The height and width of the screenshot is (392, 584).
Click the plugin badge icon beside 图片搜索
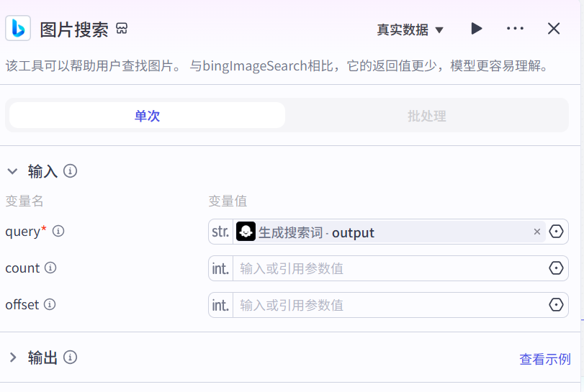(x=122, y=29)
